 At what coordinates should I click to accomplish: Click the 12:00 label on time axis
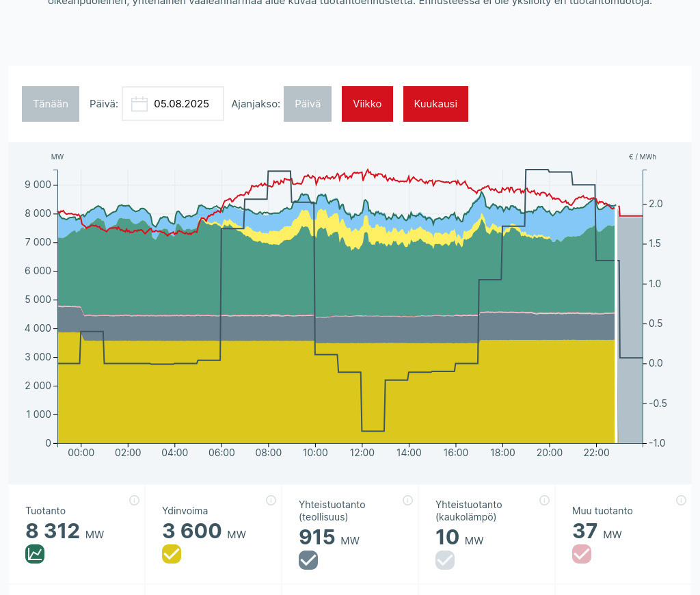tap(362, 453)
